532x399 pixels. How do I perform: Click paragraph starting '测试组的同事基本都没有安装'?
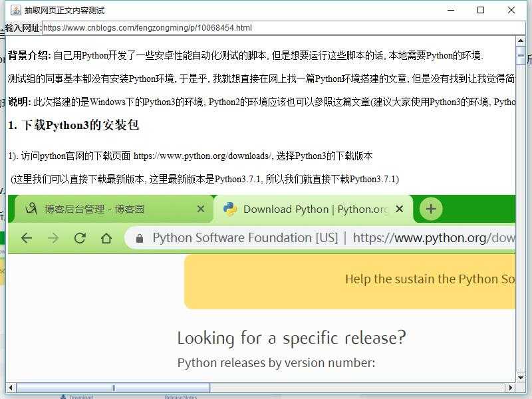[x=261, y=78]
